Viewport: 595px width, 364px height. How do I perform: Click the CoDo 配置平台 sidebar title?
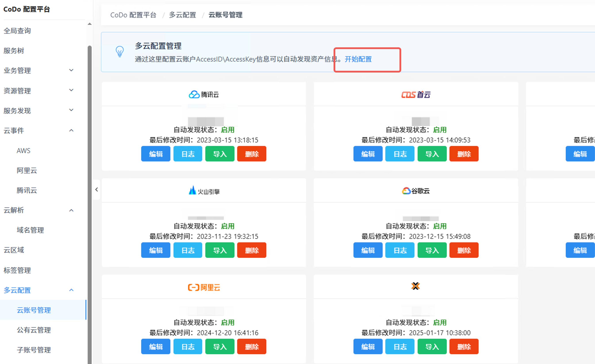tap(27, 9)
